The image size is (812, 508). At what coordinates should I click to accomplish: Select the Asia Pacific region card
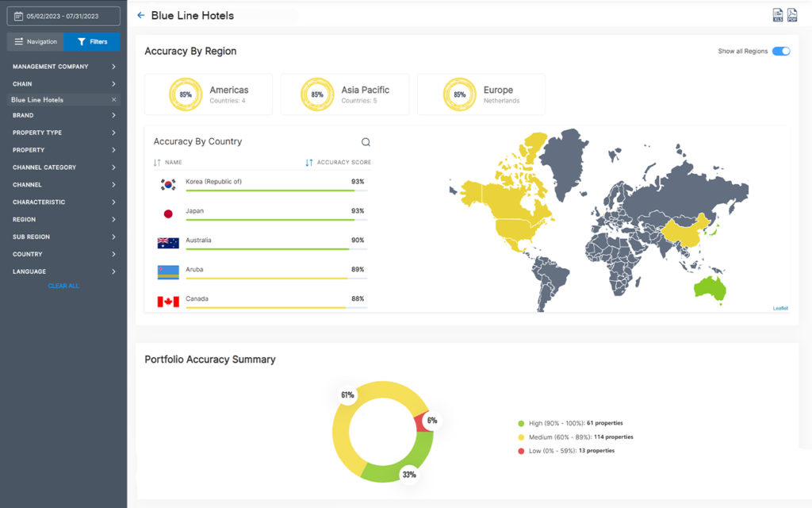(344, 94)
